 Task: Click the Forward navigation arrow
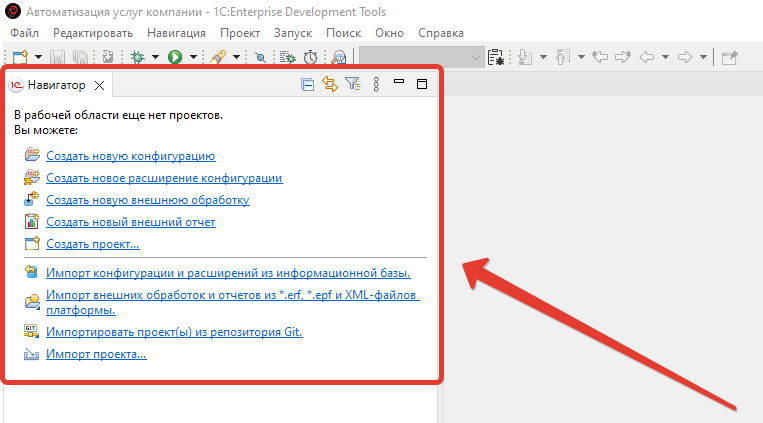pyautogui.click(x=685, y=57)
